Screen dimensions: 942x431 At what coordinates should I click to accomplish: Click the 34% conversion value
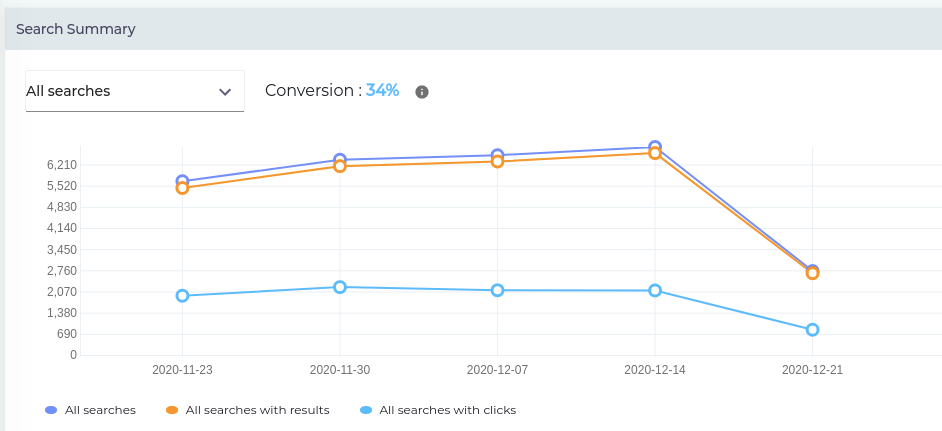click(x=382, y=90)
